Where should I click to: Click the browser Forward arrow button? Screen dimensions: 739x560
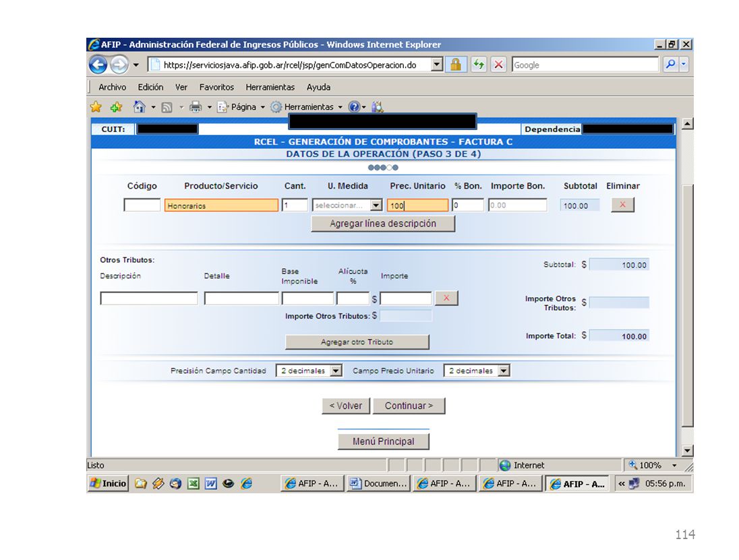[119, 65]
